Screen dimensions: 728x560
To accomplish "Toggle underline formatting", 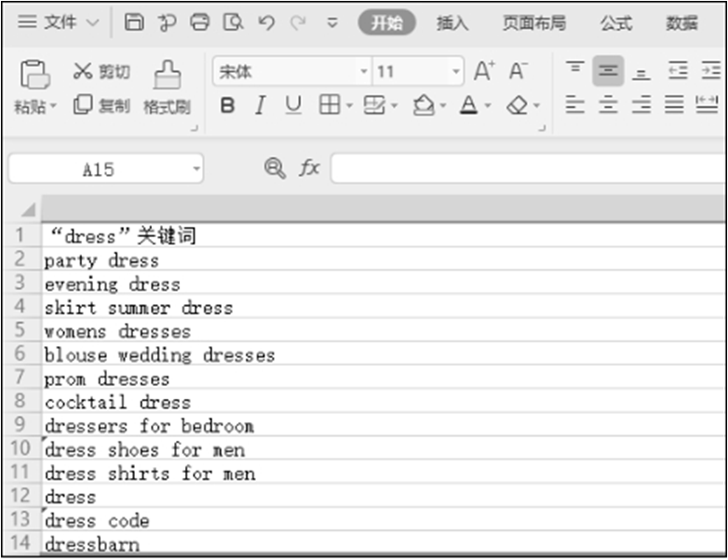I will click(292, 105).
